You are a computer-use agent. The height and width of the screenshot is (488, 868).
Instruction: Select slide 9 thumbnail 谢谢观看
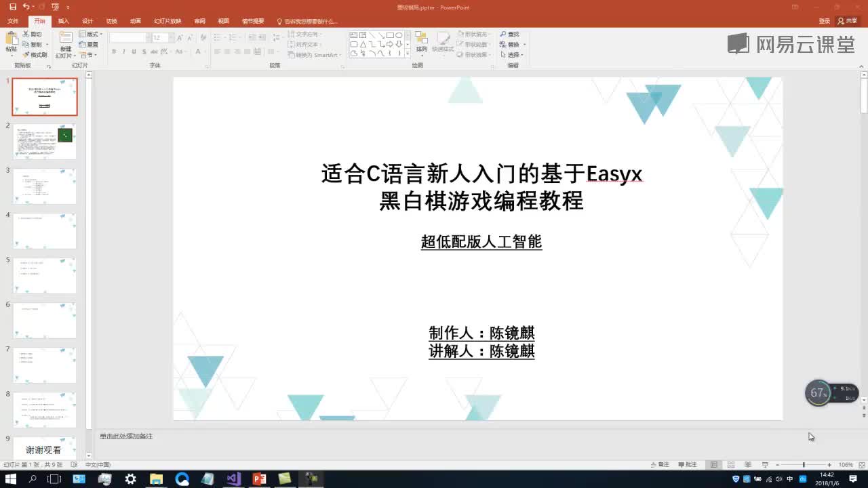point(45,448)
